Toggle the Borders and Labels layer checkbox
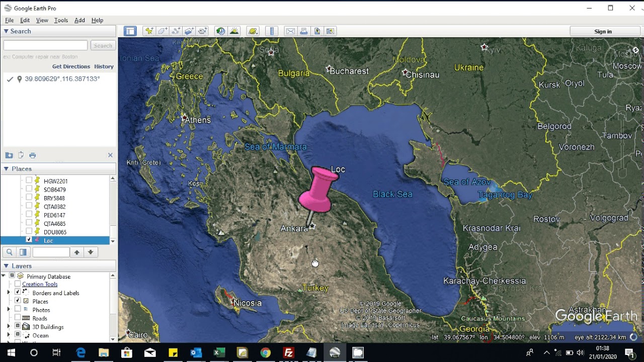 [18, 292]
